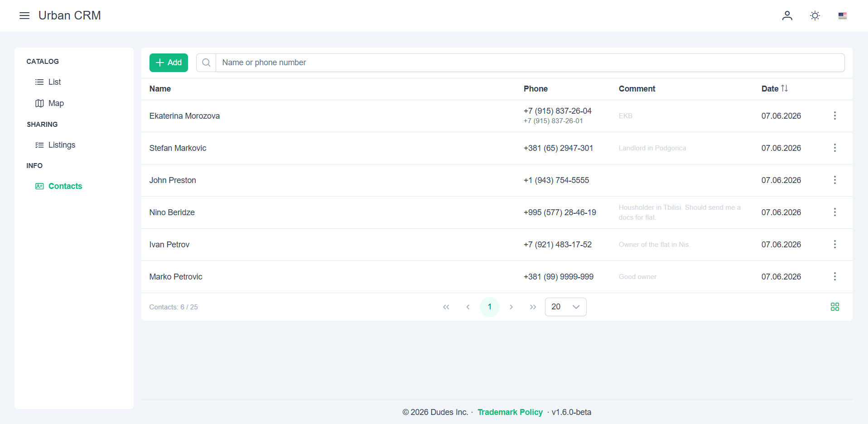The width and height of the screenshot is (868, 424).
Task: Click the Phone column header
Action: [535, 89]
